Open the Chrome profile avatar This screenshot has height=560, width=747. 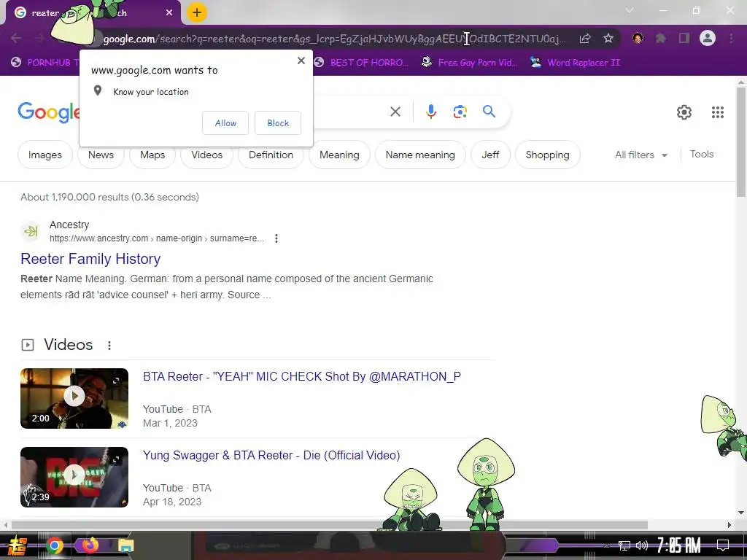tap(708, 38)
